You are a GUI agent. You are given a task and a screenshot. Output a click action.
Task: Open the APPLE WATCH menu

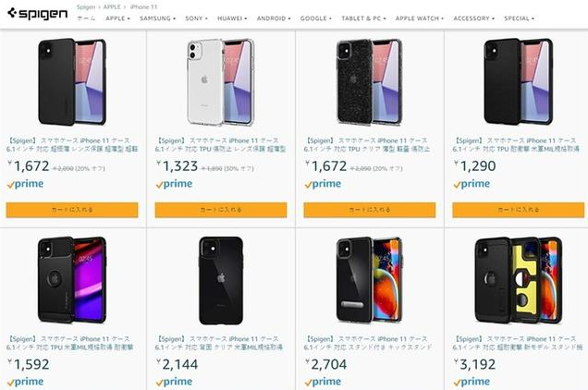point(420,18)
